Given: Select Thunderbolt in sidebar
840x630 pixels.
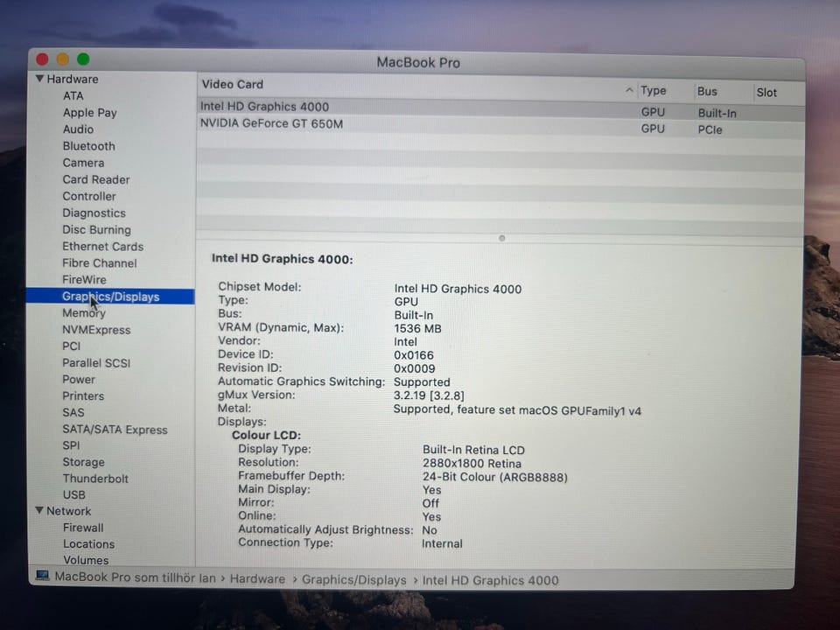Looking at the screenshot, I should [x=95, y=479].
